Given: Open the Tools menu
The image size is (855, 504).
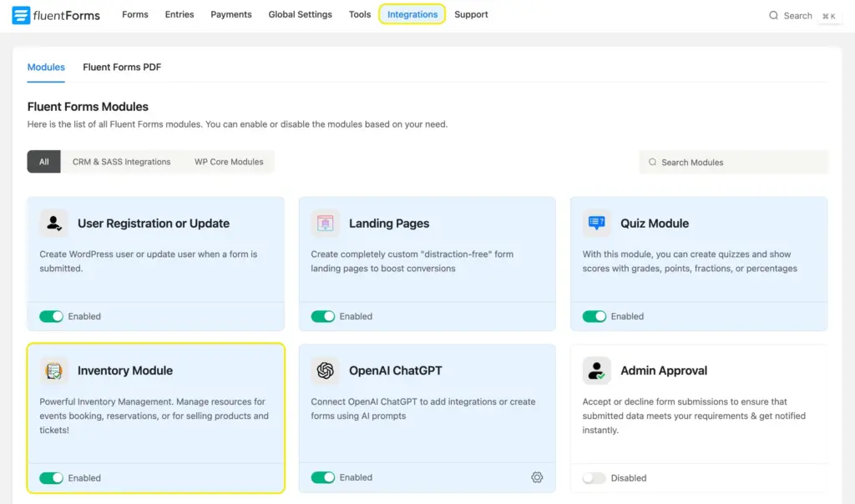Looking at the screenshot, I should click(x=360, y=15).
